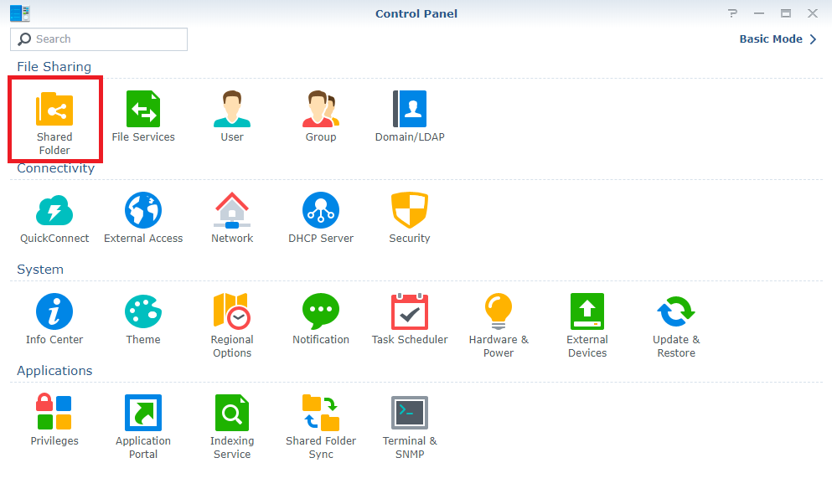This screenshot has width=832, height=504.
Task: Open Domain/LDAP configuration
Action: click(x=410, y=111)
